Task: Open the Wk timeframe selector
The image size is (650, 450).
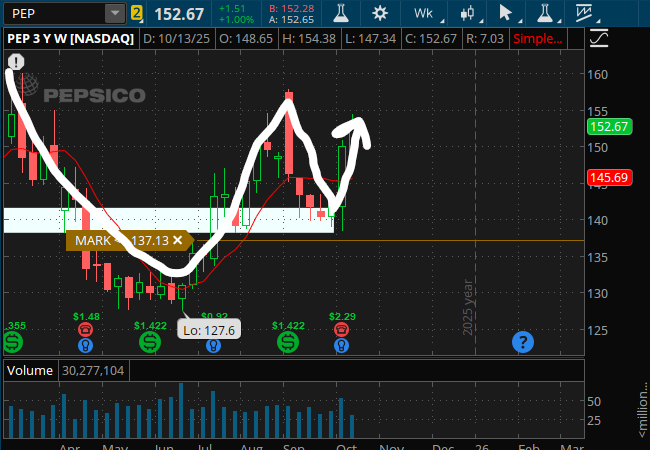Action: click(x=423, y=13)
